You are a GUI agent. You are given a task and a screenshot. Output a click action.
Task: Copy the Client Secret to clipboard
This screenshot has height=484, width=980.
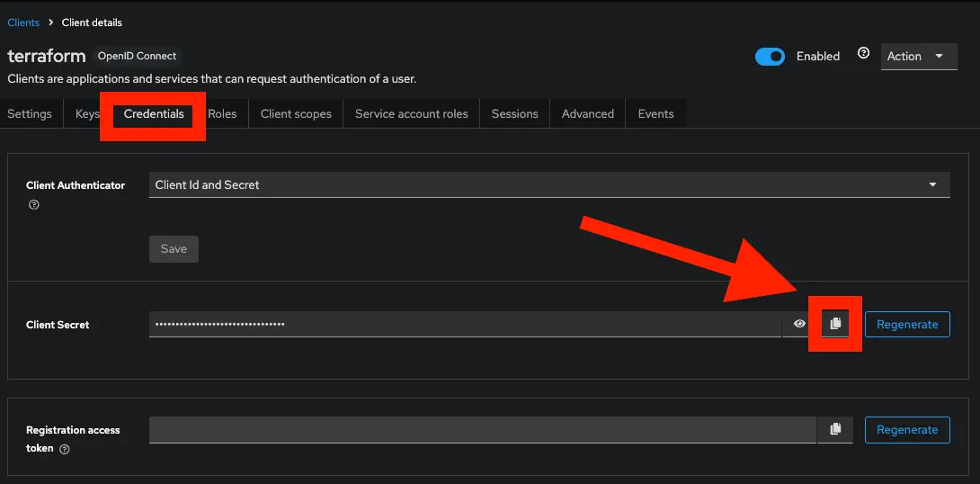coord(835,324)
